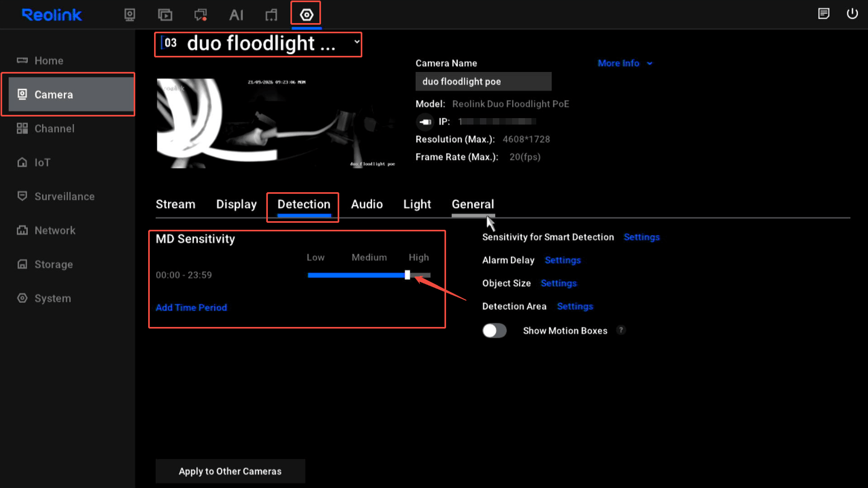Viewport: 868px width, 488px height.
Task: Select Camera in the sidebar
Action: tap(71, 94)
